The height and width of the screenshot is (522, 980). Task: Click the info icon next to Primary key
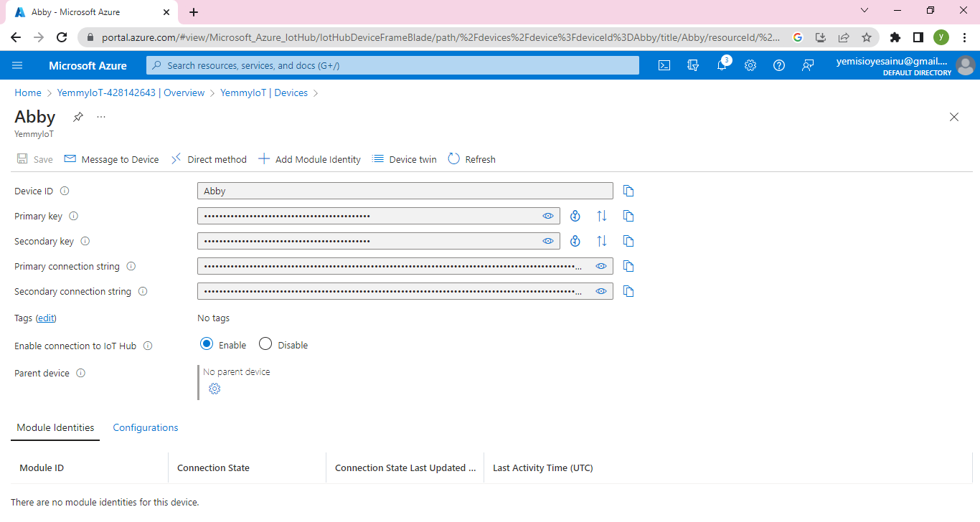click(x=73, y=216)
